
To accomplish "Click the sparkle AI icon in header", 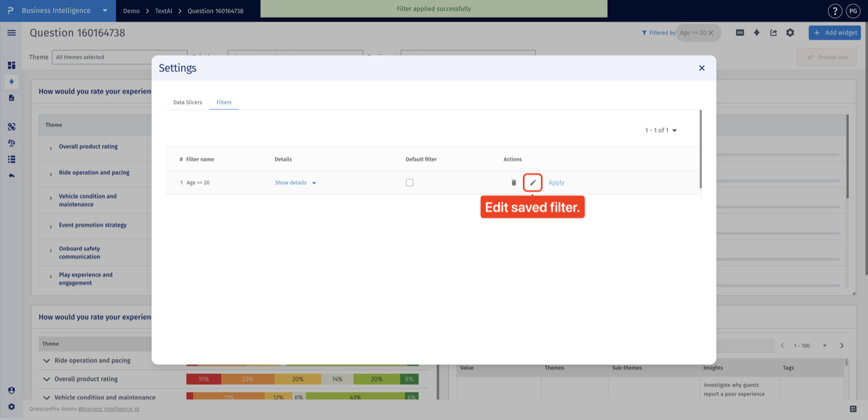I will coord(757,33).
